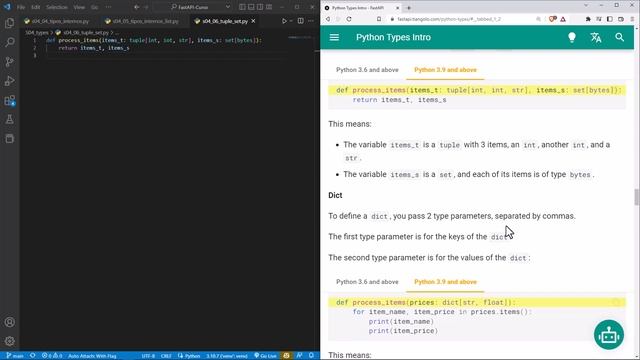Toggle the secondary side bar layout icon

[260, 7]
